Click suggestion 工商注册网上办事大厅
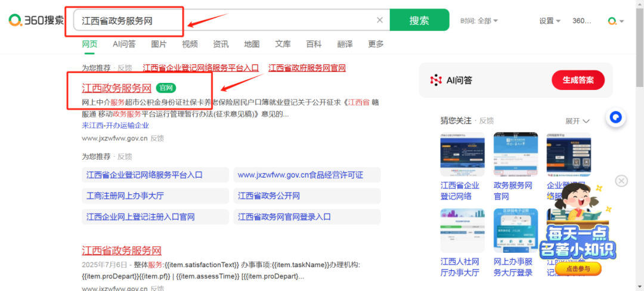The width and height of the screenshot is (644, 291). click(155, 196)
